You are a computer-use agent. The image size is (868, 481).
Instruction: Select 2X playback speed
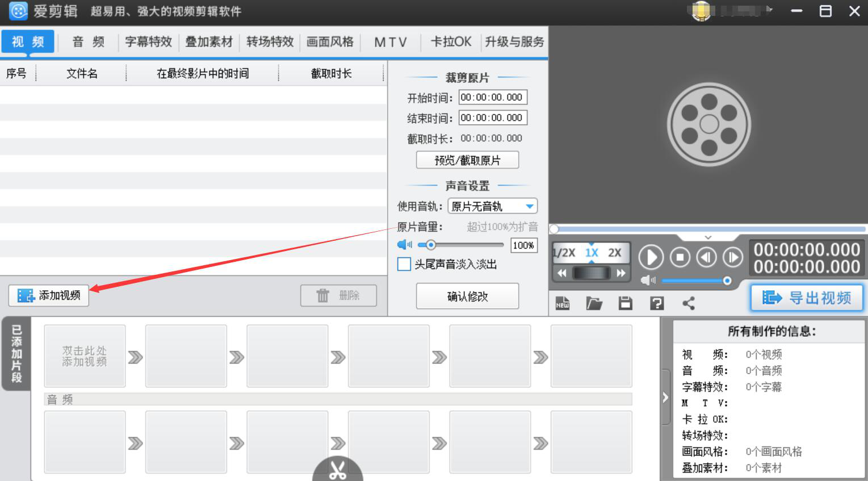[615, 253]
